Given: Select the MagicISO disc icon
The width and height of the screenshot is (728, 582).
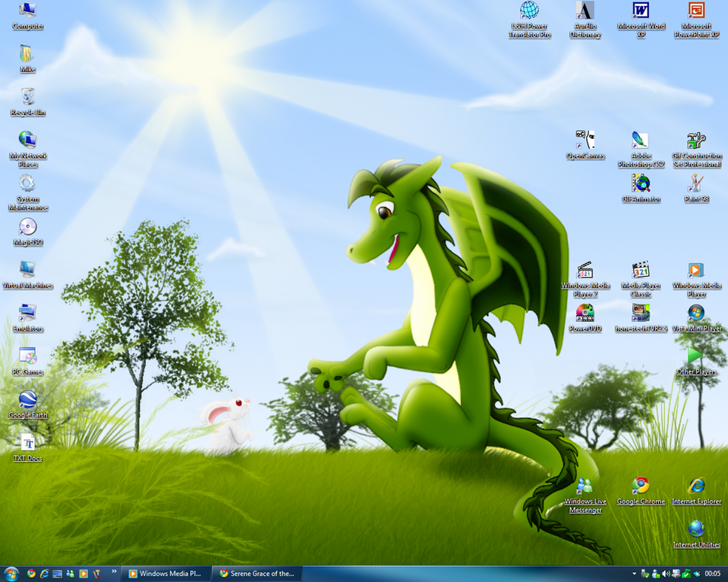Looking at the screenshot, I should pos(28,232).
